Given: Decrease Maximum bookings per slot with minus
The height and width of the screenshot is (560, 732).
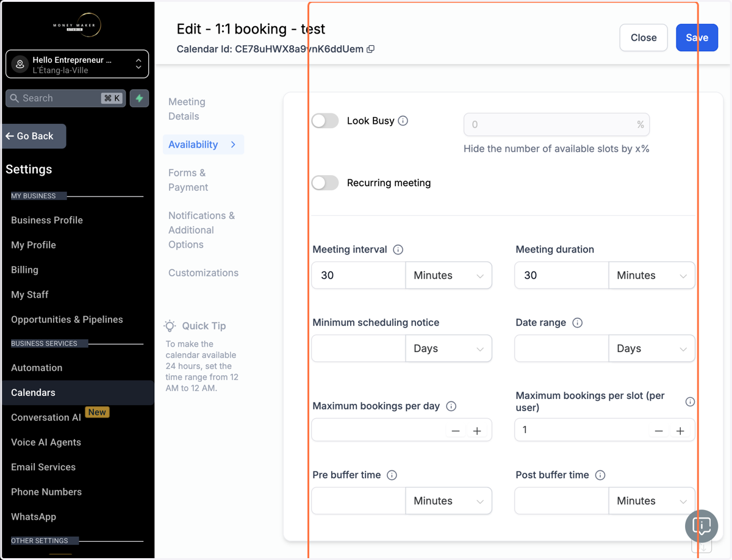Looking at the screenshot, I should [x=659, y=431].
